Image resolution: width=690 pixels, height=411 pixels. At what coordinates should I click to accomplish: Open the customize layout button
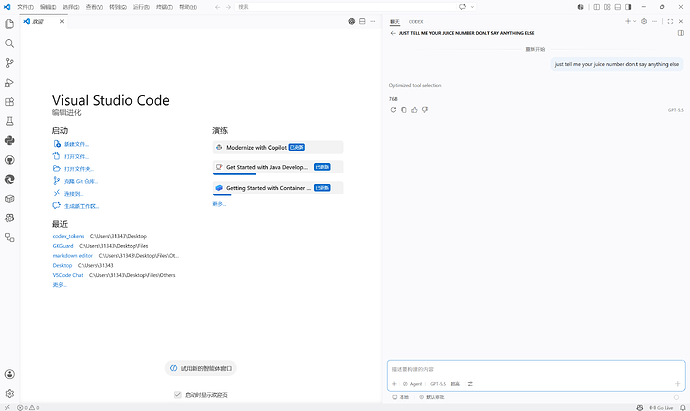pos(607,7)
